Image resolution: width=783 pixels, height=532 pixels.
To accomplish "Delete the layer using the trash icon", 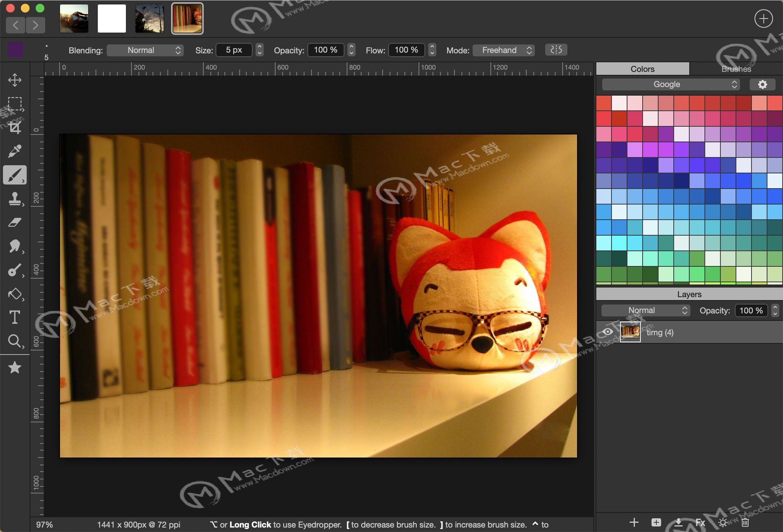I will coord(746,522).
